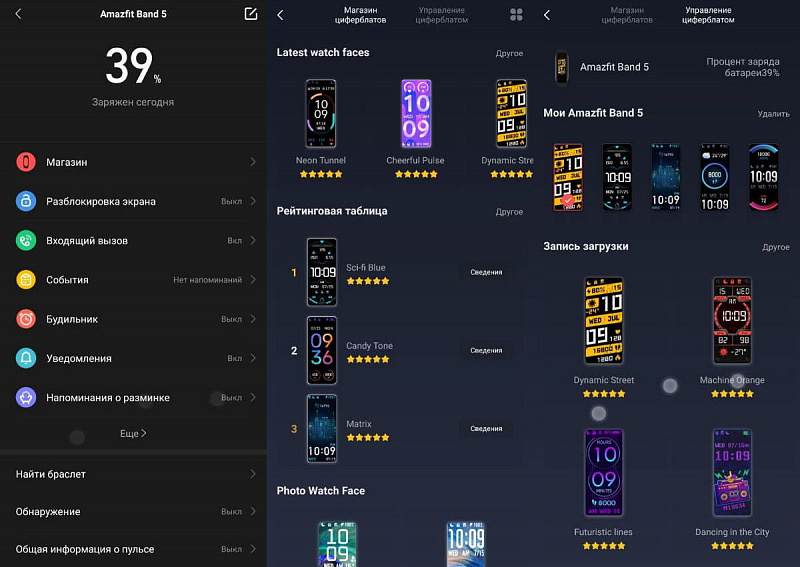Go back from the watch face store screen

point(280,15)
